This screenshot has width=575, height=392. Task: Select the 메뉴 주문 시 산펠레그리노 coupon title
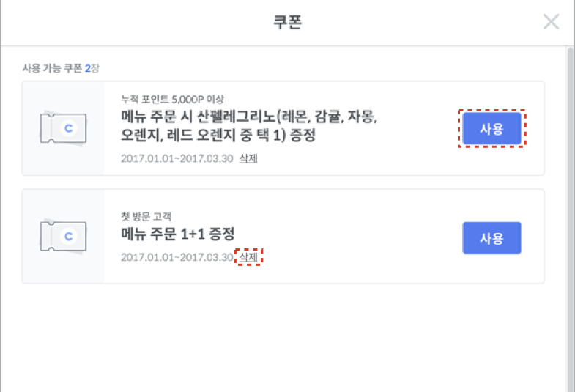coord(249,126)
